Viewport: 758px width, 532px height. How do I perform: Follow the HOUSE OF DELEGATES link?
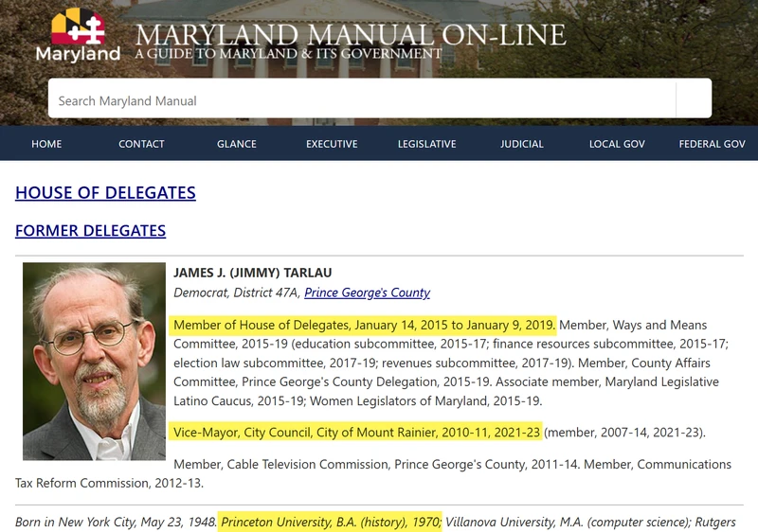(x=105, y=192)
